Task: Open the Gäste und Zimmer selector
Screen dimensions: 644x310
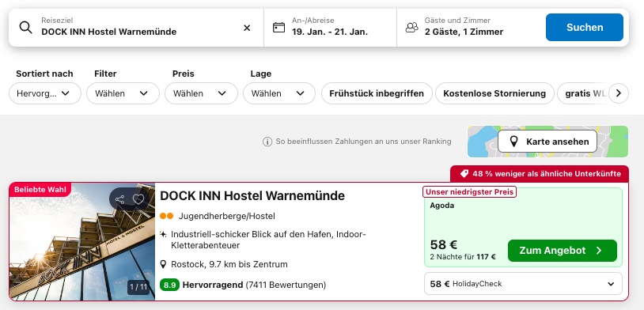Action: (x=468, y=28)
